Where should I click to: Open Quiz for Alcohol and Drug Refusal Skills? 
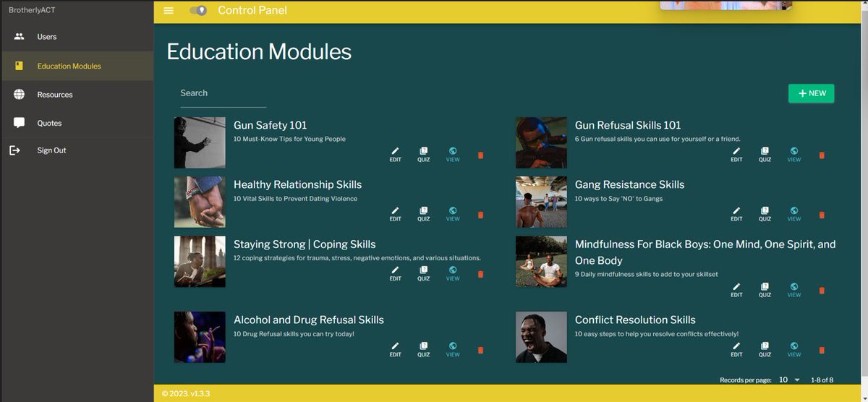tap(424, 350)
